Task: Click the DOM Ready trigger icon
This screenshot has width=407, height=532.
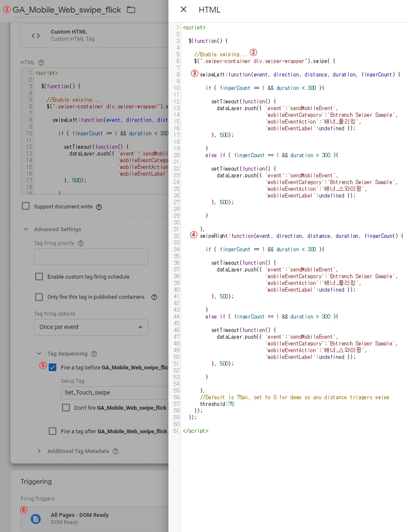Action: pos(36,519)
